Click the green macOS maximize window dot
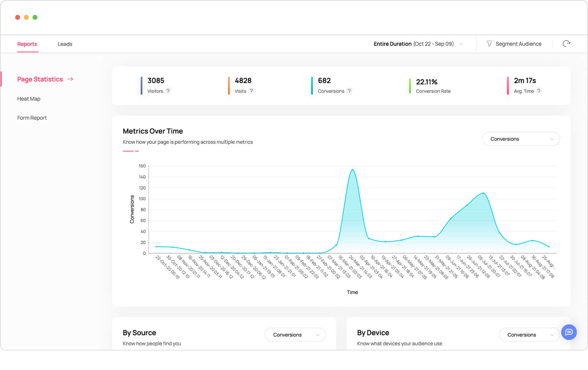This screenshot has height=370, width=588. tap(35, 17)
